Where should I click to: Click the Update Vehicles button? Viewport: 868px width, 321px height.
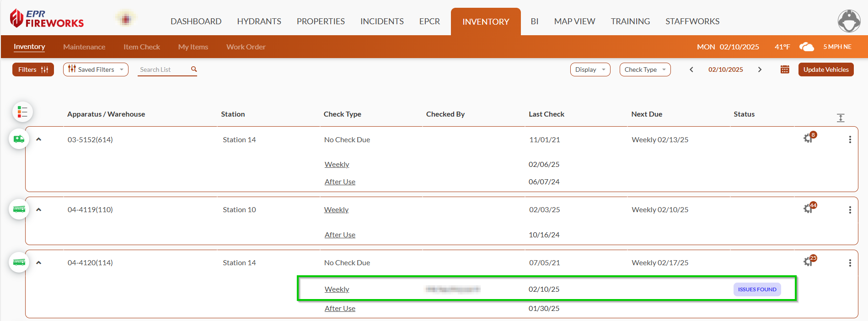pyautogui.click(x=826, y=70)
